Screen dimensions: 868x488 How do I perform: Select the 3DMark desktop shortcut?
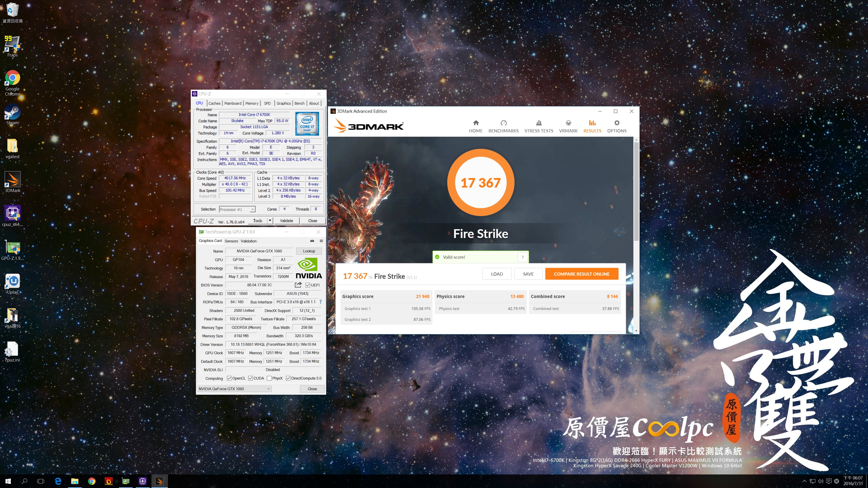point(12,182)
